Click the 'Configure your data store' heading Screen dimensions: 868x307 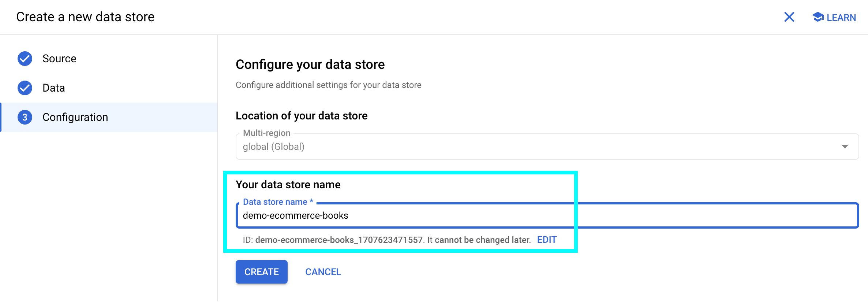coord(310,64)
